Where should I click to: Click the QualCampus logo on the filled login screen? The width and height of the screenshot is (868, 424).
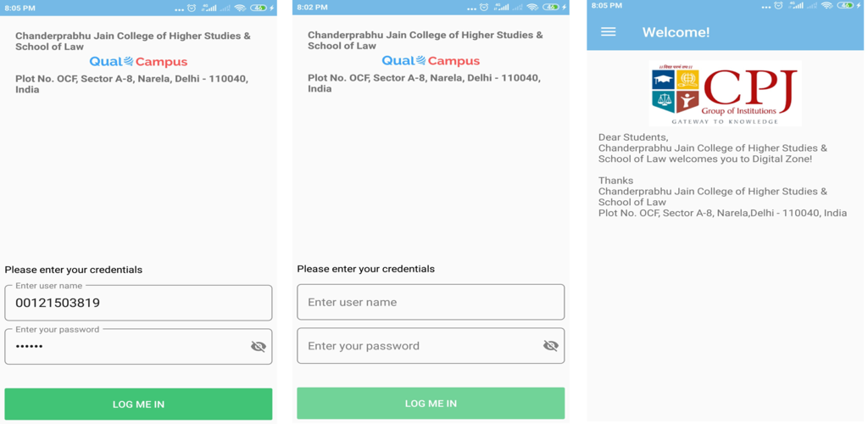click(x=138, y=62)
